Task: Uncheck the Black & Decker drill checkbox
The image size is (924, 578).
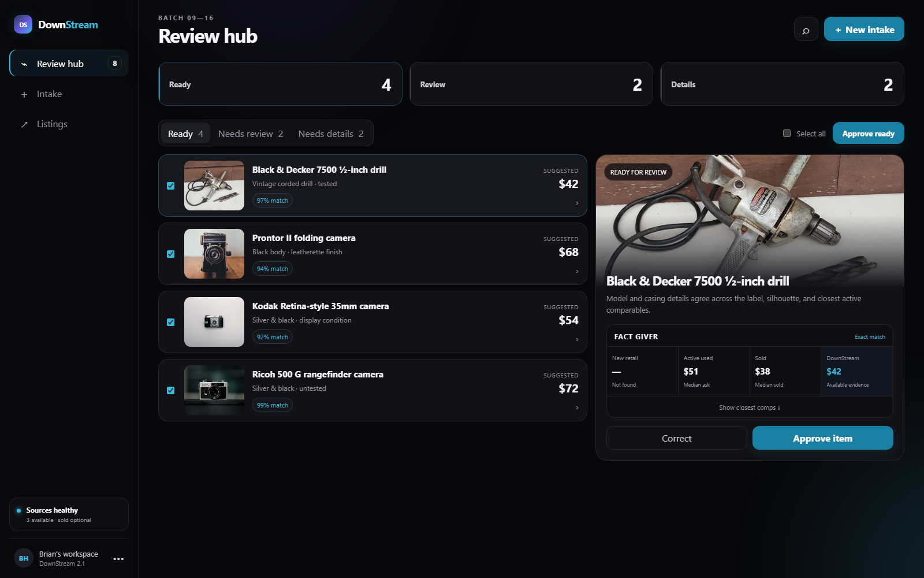Action: pyautogui.click(x=170, y=186)
